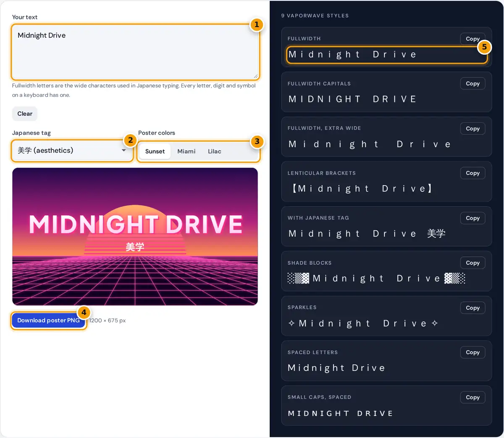Copy the Fullwidth Capitals style output

coord(472,83)
